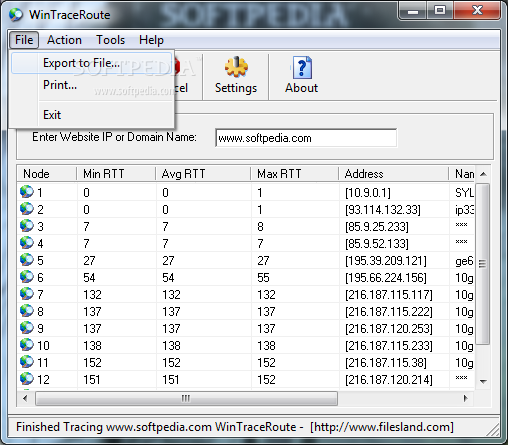The width and height of the screenshot is (508, 445).
Task: Select address [85.9.52.133] cell
Action: (376, 244)
